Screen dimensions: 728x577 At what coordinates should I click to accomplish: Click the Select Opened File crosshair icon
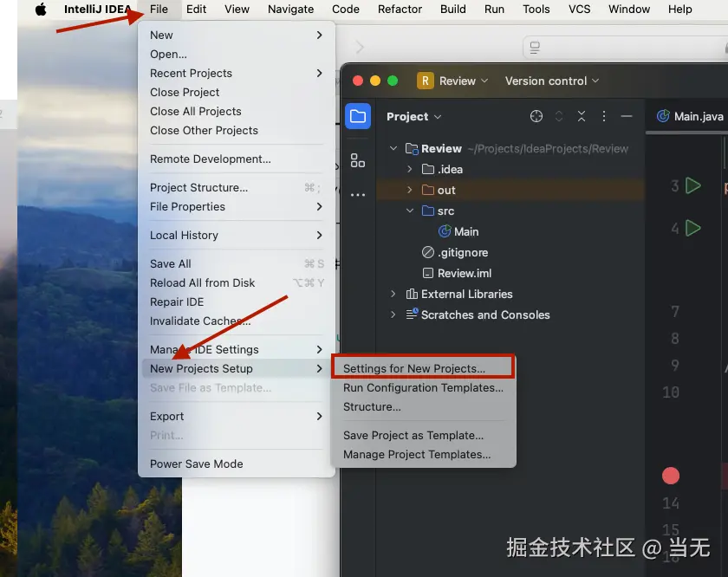[x=536, y=116]
